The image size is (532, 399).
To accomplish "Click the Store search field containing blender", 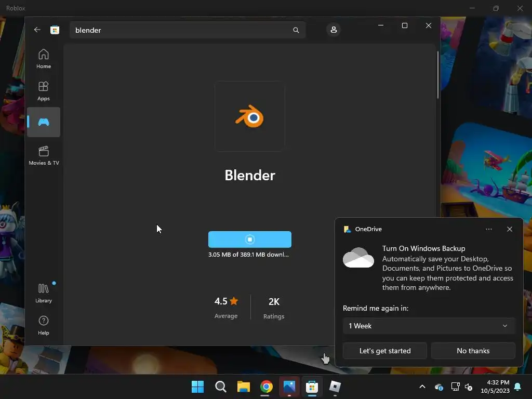I will [x=188, y=30].
